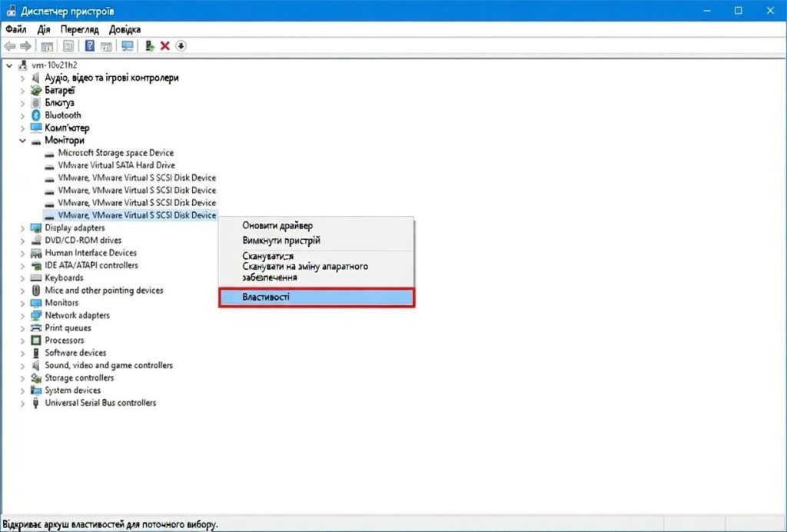Image resolution: width=787 pixels, height=532 pixels.
Task: Open the Дія menu
Action: click(44, 29)
